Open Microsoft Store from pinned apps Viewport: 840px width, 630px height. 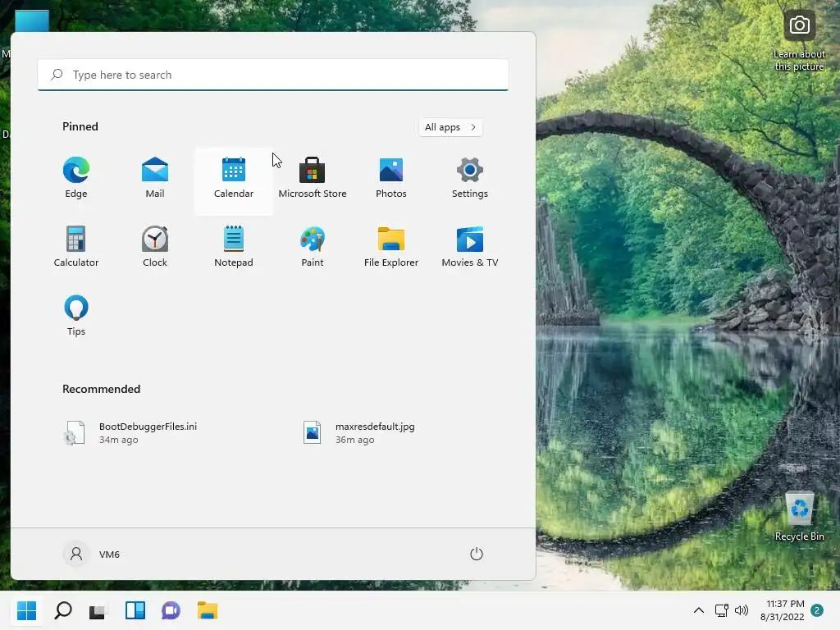pyautogui.click(x=313, y=179)
